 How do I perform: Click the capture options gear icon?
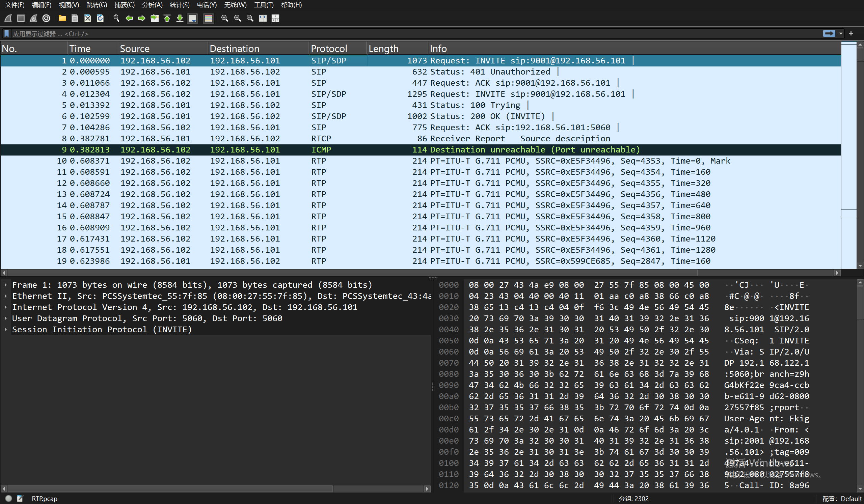(x=46, y=18)
